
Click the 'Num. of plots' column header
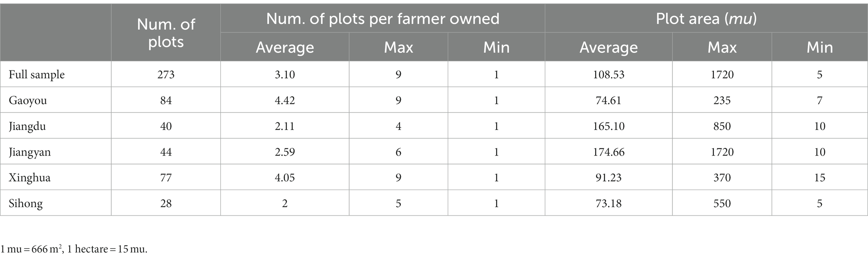(x=166, y=33)
